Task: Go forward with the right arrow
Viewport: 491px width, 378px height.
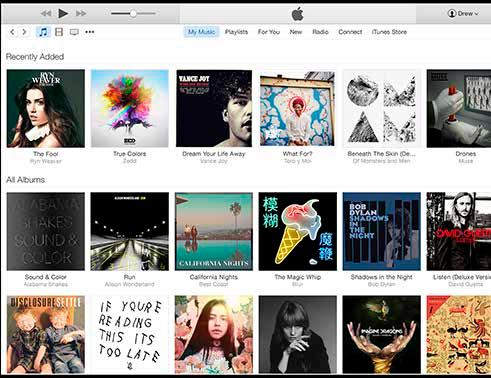Action: click(x=24, y=32)
